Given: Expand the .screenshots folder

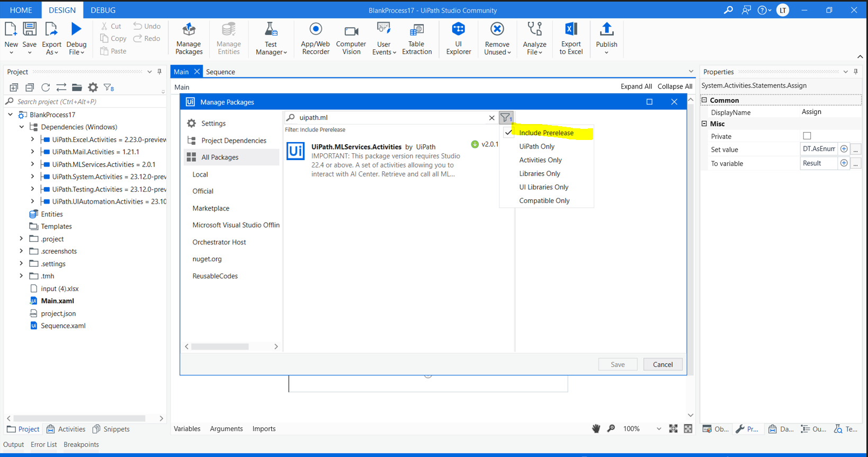Looking at the screenshot, I should click(x=22, y=251).
